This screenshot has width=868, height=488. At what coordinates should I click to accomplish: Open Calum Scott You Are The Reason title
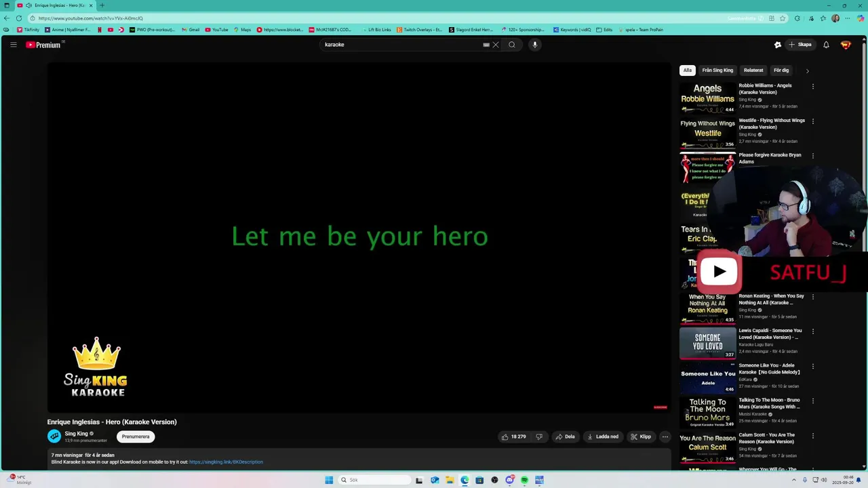766,439
